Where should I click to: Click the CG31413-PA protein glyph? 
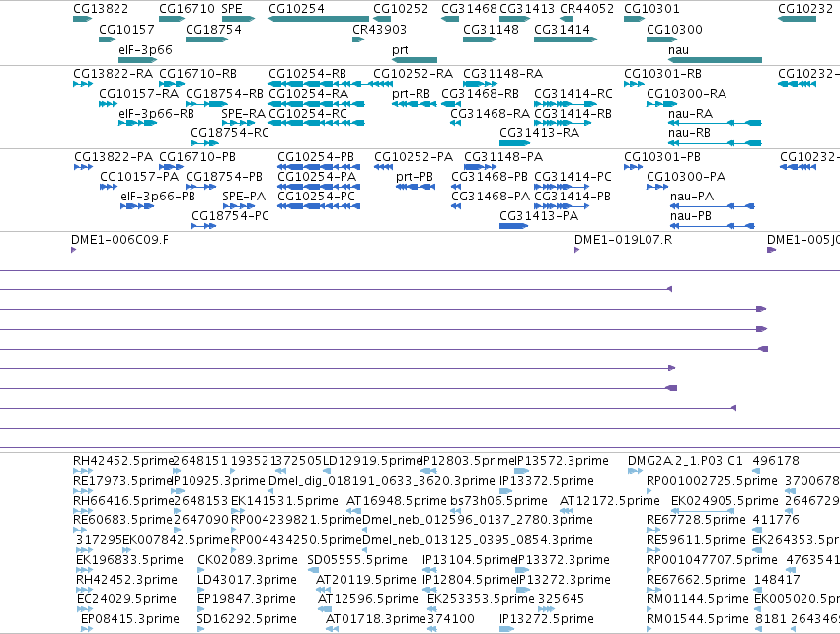coord(513,226)
